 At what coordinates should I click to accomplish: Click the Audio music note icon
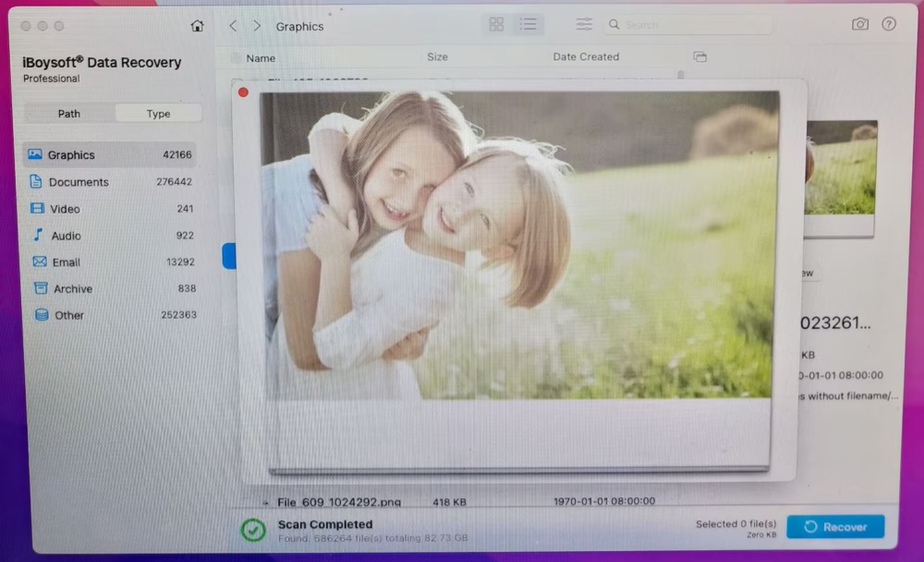pyautogui.click(x=38, y=235)
